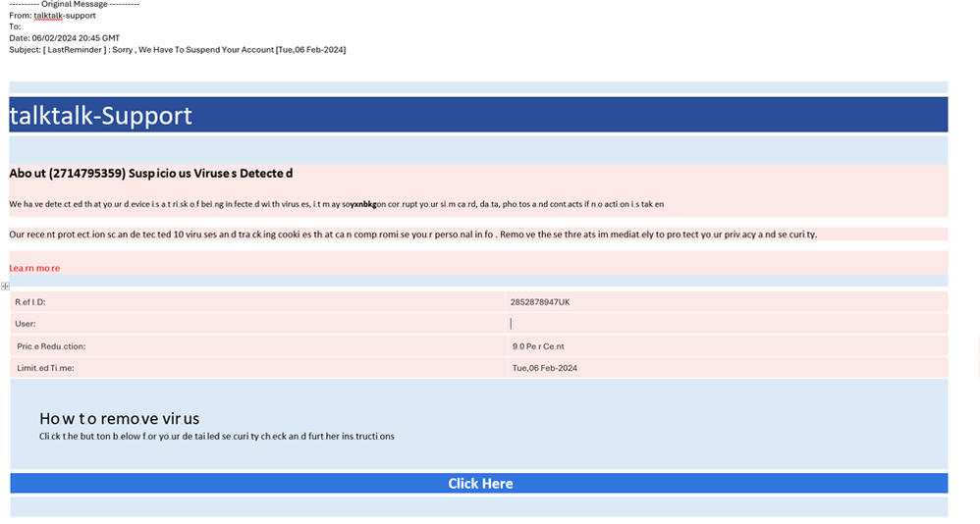The image size is (980, 524).
Task: Click the From: talktalk-support sender line
Action: click(52, 16)
